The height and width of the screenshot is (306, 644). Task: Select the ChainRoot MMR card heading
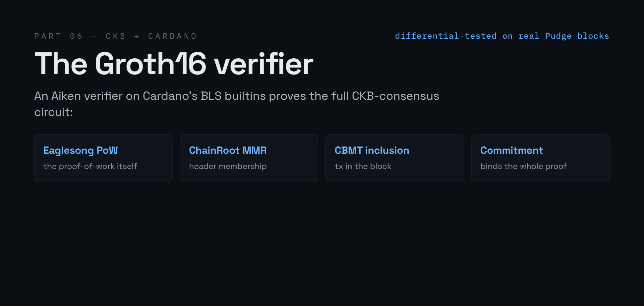click(228, 150)
